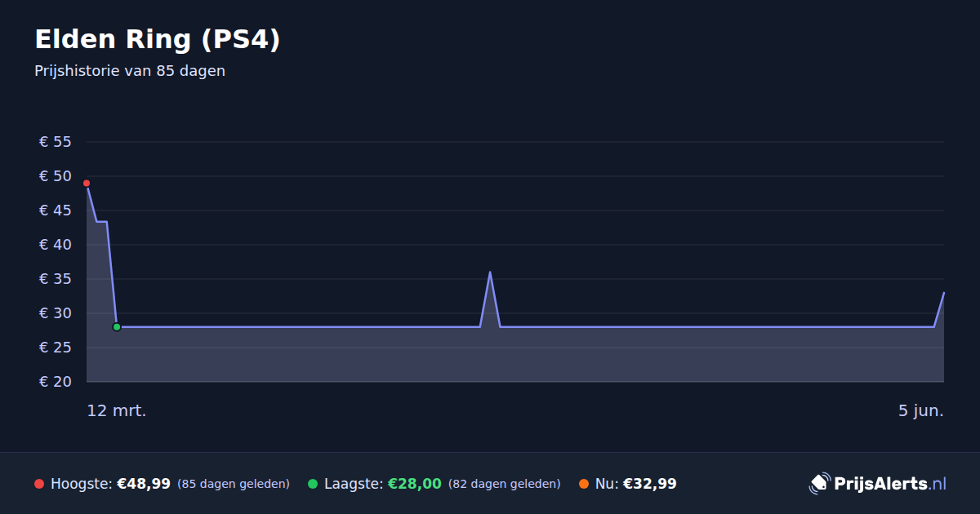The width and height of the screenshot is (980, 514).
Task: Click the € 25 axis label
Action: pyautogui.click(x=56, y=348)
